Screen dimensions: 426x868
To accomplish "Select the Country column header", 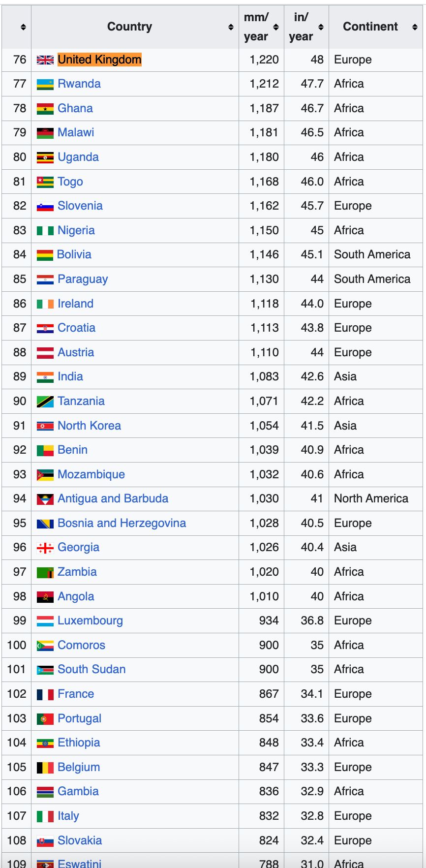I will (129, 27).
